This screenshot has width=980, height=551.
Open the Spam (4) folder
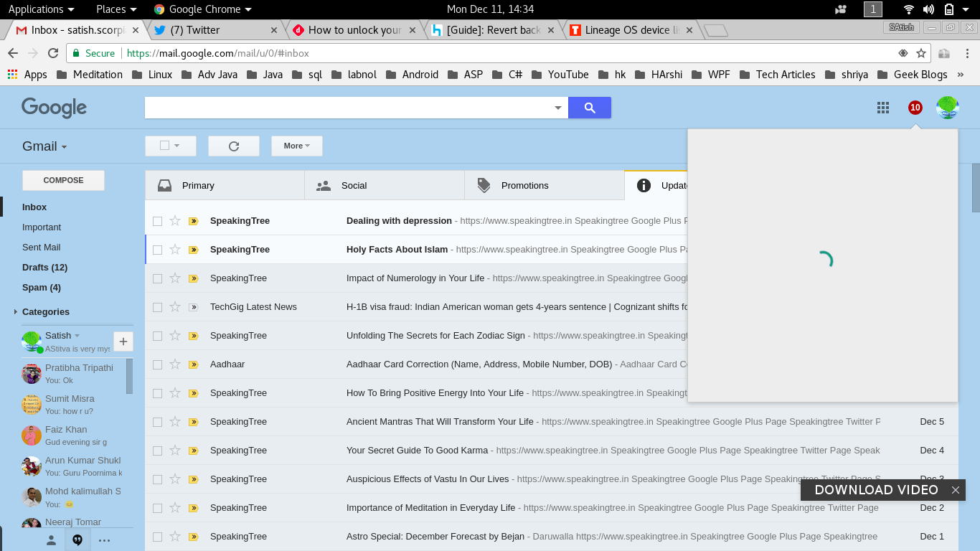(42, 288)
